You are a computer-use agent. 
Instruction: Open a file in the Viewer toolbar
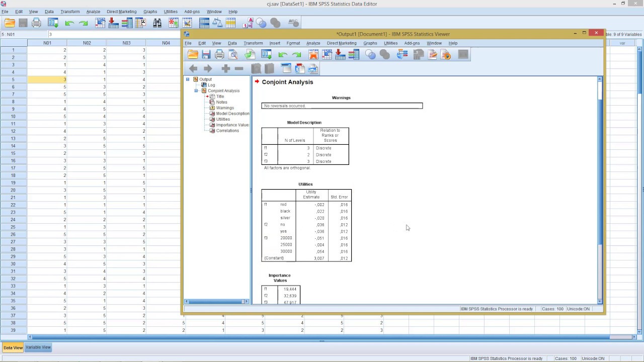coord(193,54)
